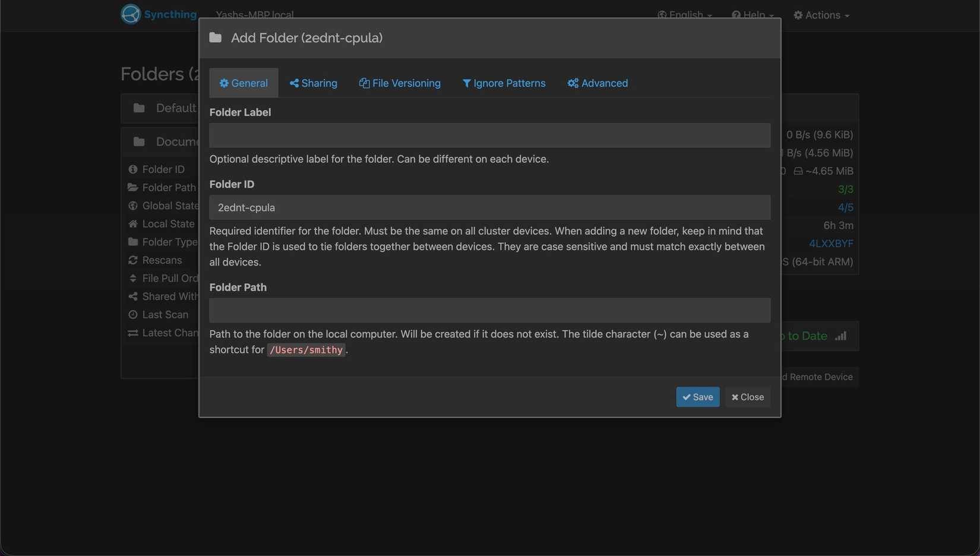Click the home icon next to Local State
The image size is (980, 556).
coord(132,223)
